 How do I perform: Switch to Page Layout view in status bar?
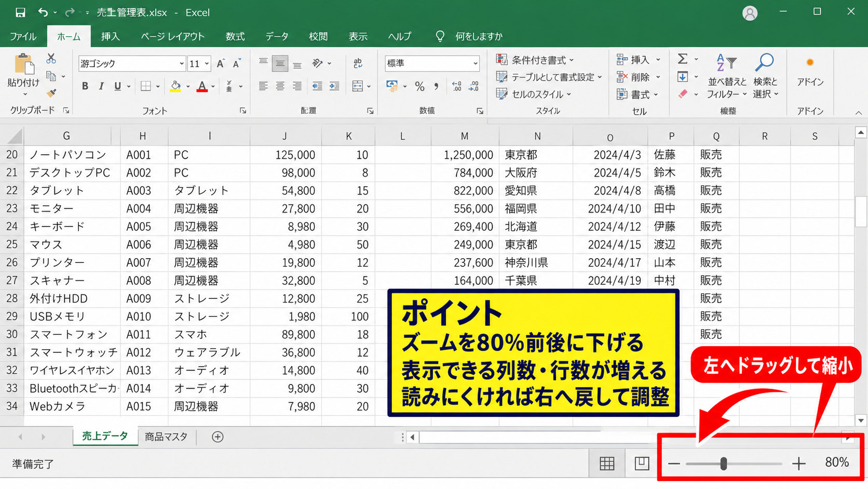[x=642, y=463]
